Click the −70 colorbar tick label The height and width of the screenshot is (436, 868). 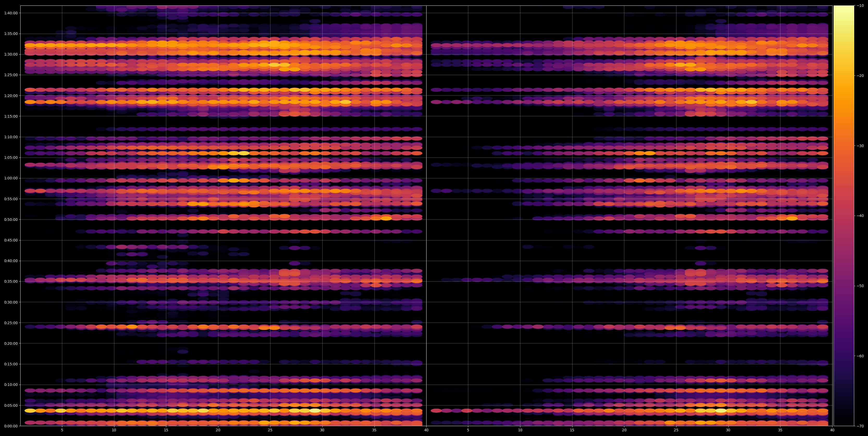(x=860, y=426)
